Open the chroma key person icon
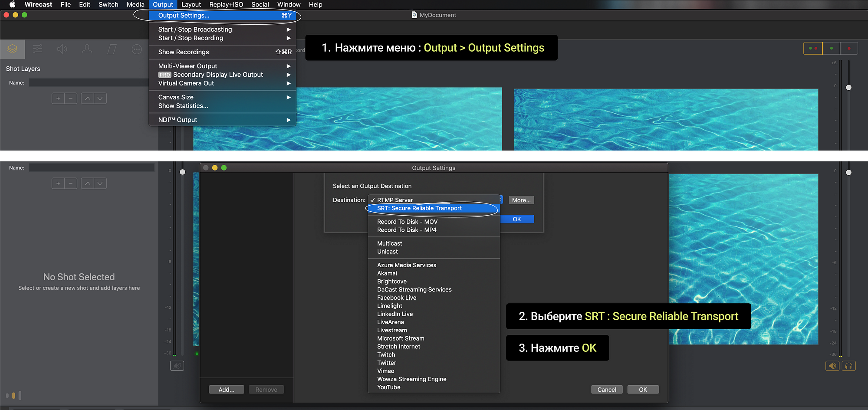 [87, 49]
